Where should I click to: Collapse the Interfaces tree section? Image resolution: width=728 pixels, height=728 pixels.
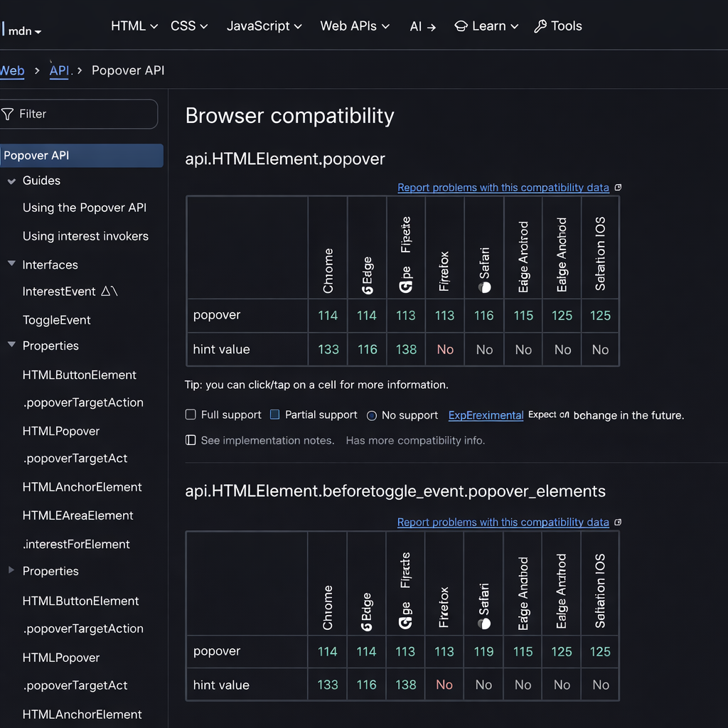[x=11, y=263]
